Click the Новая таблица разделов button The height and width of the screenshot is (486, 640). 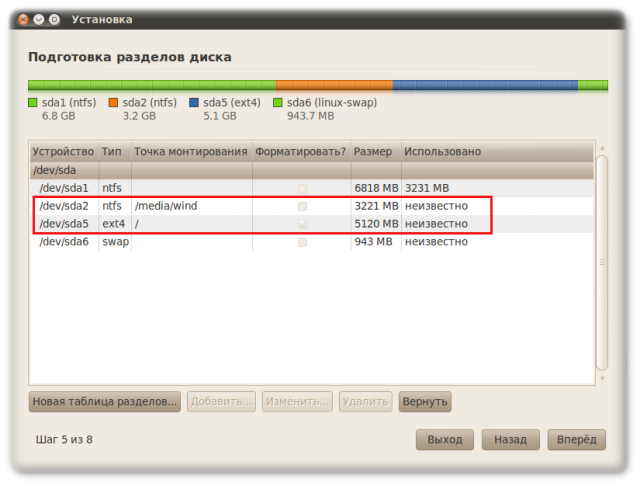point(105,402)
